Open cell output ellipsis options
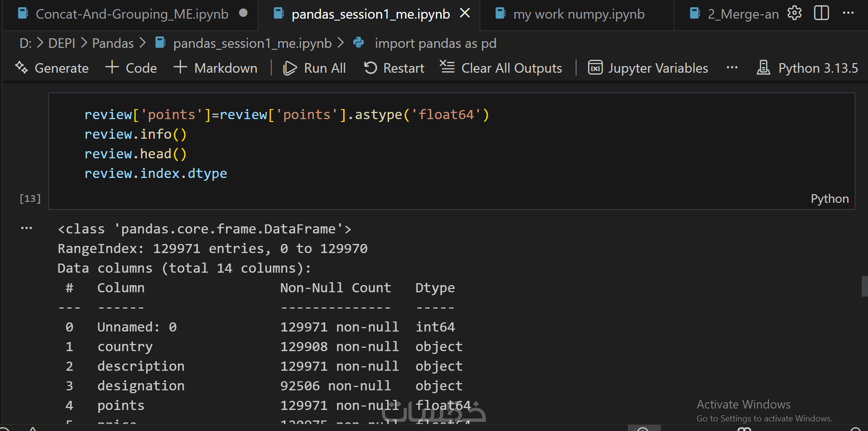 point(27,228)
